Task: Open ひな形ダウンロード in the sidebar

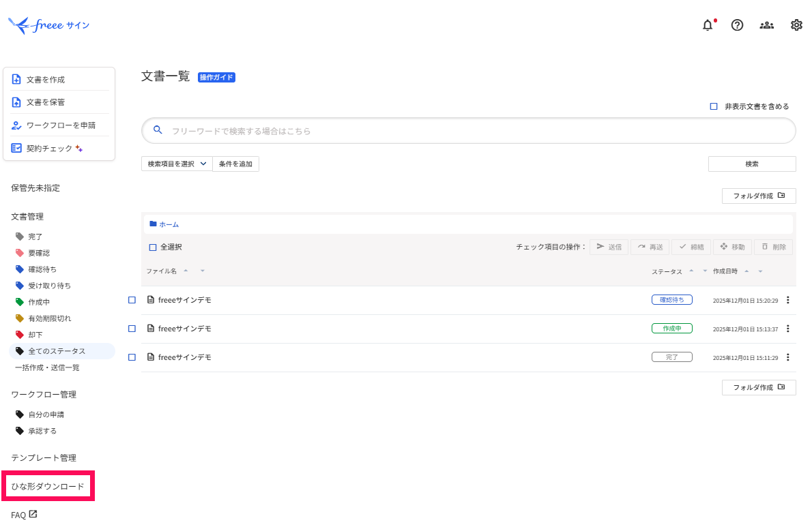Action: [x=48, y=486]
